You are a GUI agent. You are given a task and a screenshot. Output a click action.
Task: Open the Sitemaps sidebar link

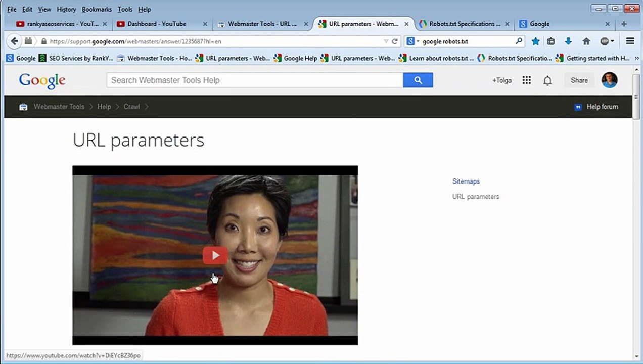pos(466,181)
